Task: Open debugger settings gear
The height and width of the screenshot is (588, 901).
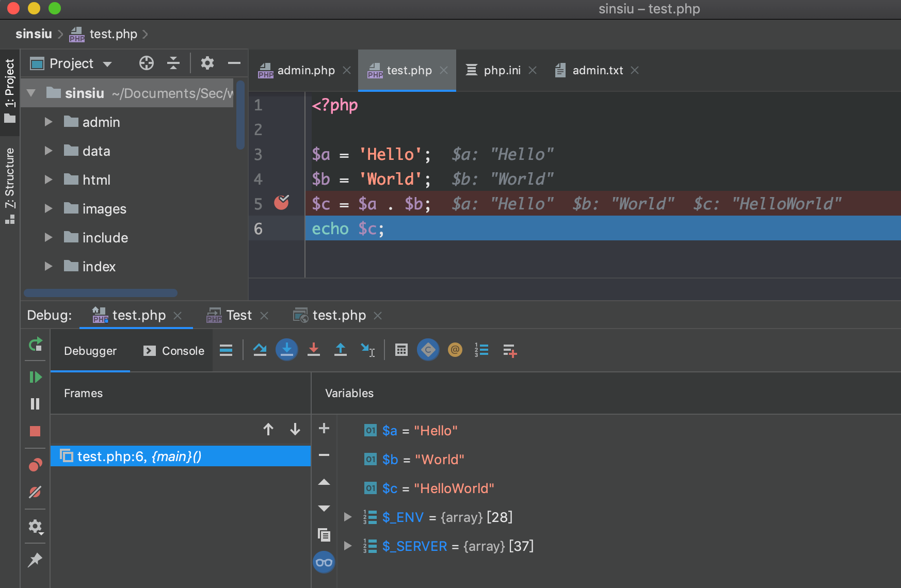Action: [35, 527]
